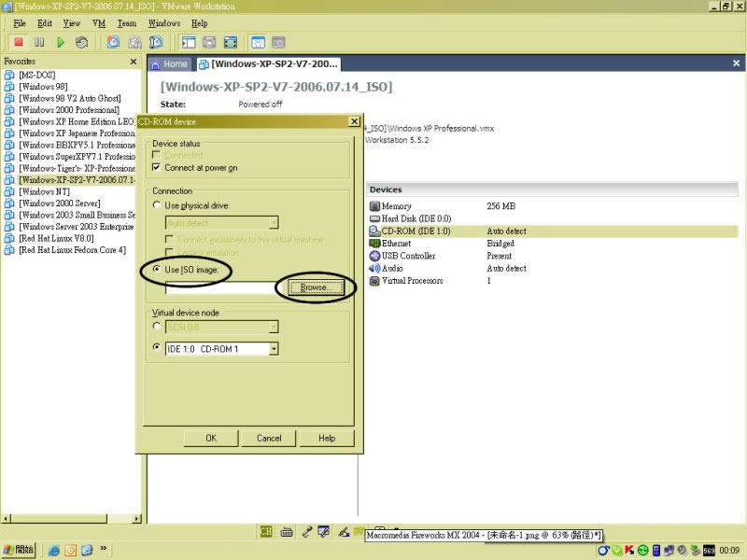Click the Home tab house icon

pos(155,64)
